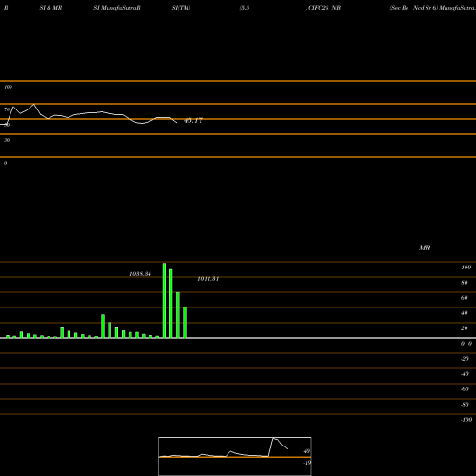Click the 'SI(TM)' header text
476x476 pixels.
click(x=181, y=8)
